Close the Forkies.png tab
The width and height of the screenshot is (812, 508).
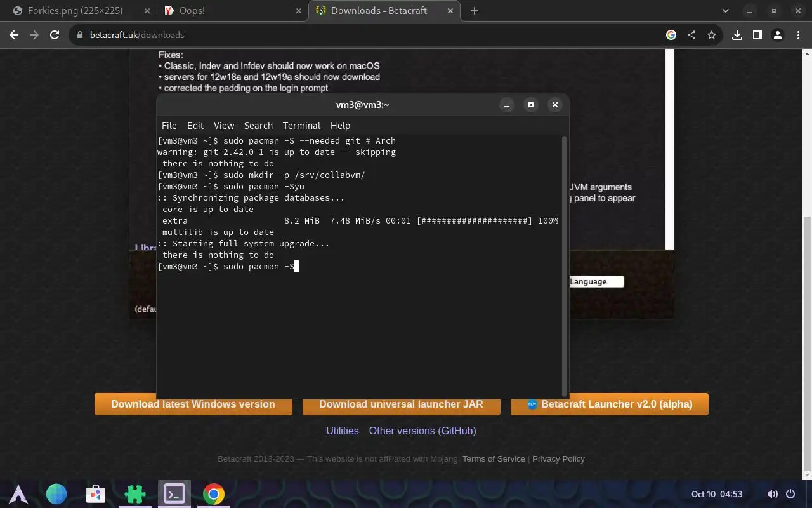click(147, 11)
